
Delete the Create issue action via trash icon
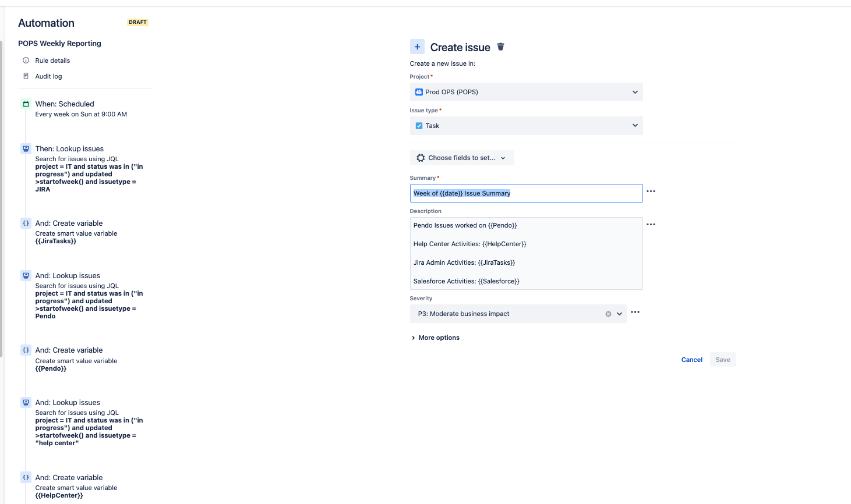(500, 47)
